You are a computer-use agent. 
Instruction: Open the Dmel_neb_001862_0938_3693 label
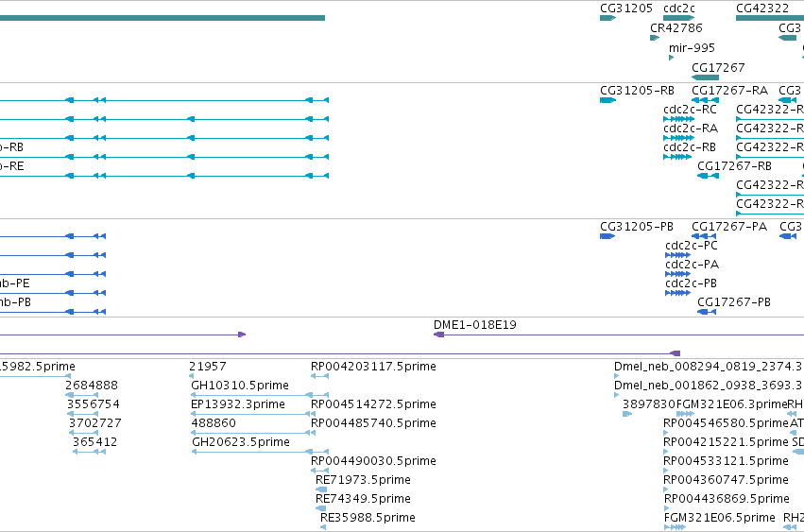click(x=709, y=386)
